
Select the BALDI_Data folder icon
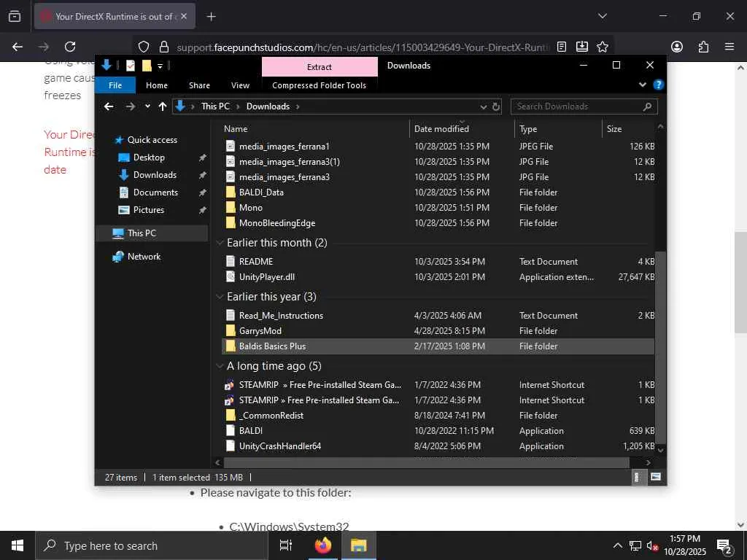[x=231, y=192]
